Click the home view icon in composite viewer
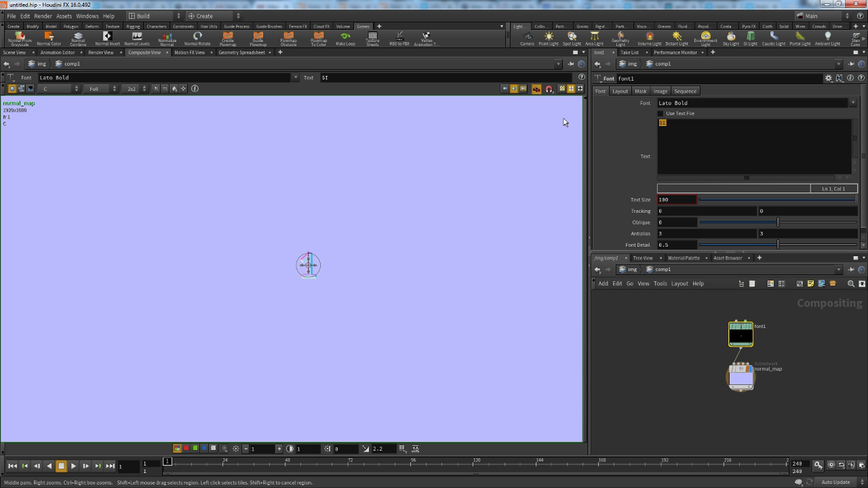This screenshot has width=868, height=488. (174, 89)
